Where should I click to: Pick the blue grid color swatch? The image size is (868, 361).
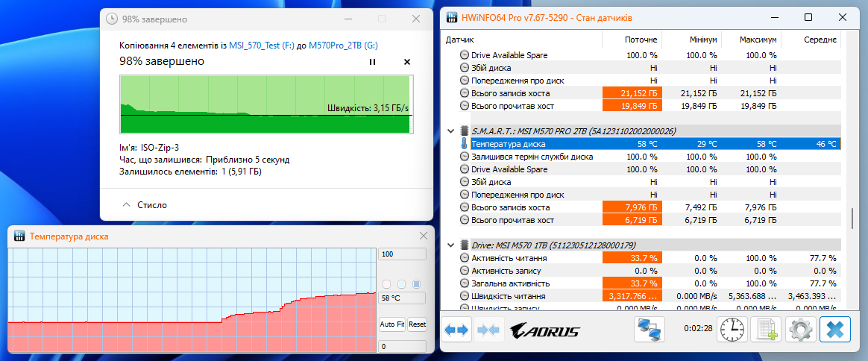pos(417,284)
